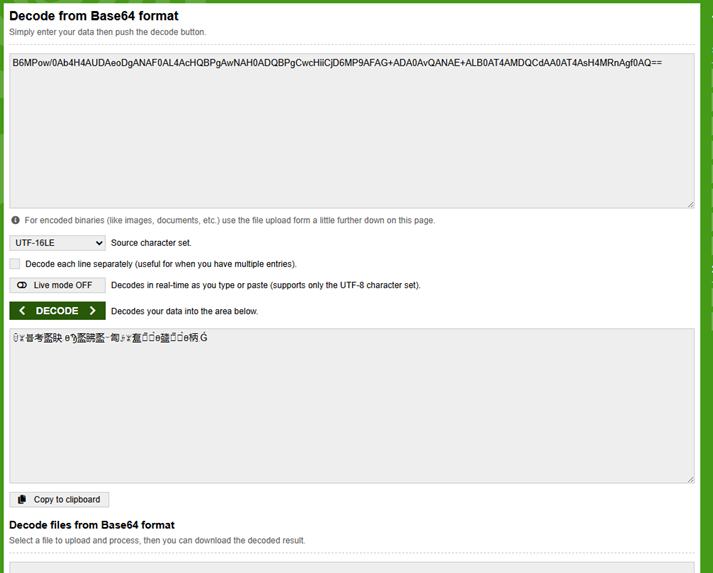Image resolution: width=713 pixels, height=573 pixels.
Task: Click the switch icon inside Live mode button
Action: (x=22, y=285)
